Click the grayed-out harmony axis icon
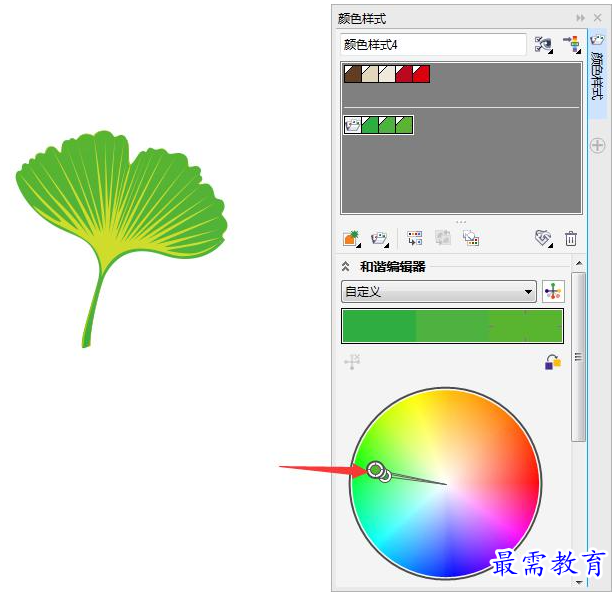The image size is (614, 595). point(352,362)
